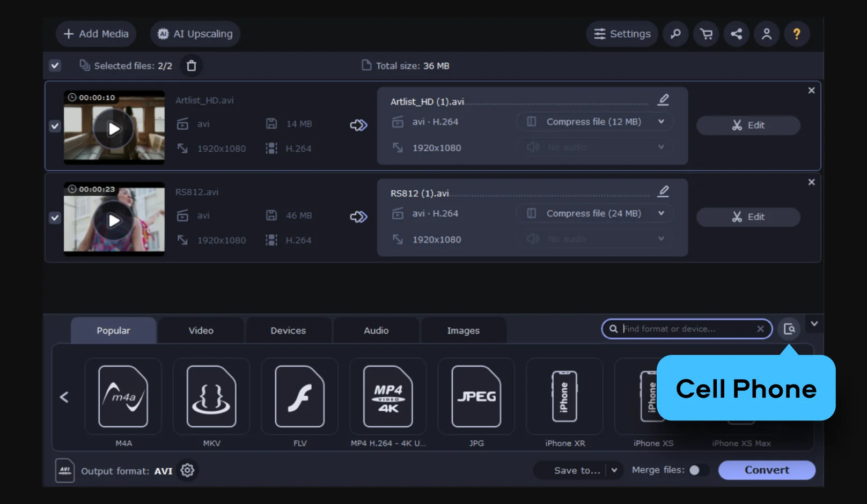Toggle the Merge files switch
This screenshot has width=867, height=504.
698,470
